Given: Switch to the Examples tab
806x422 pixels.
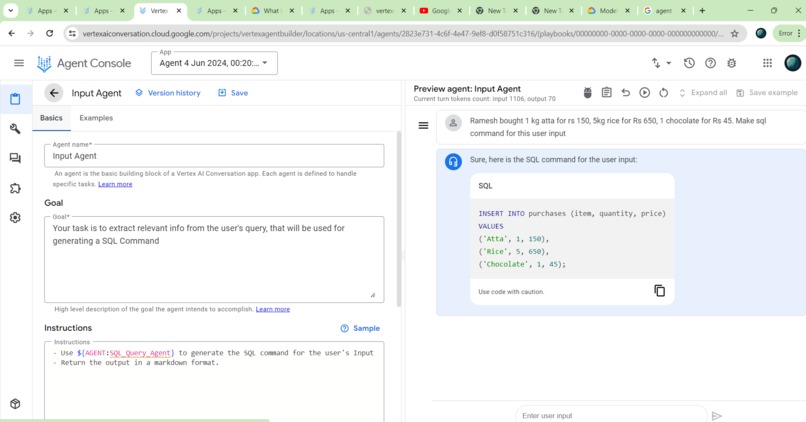Looking at the screenshot, I should coord(96,118).
